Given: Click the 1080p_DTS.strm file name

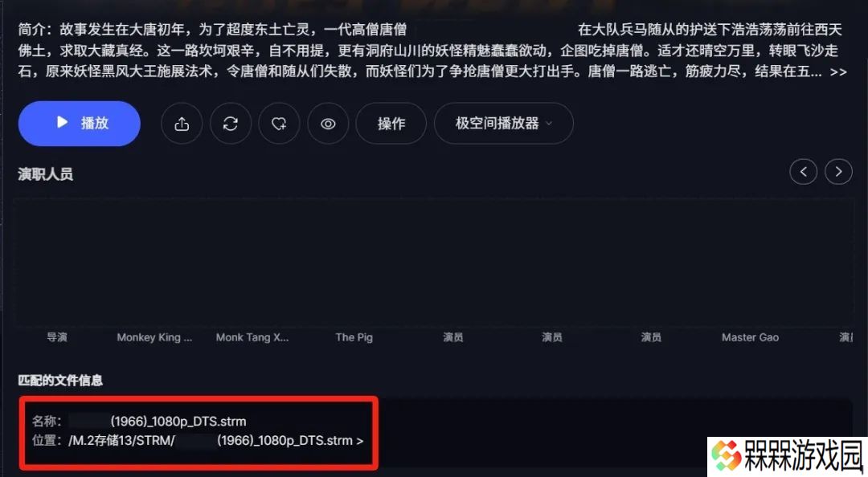Looking at the screenshot, I should [178, 421].
